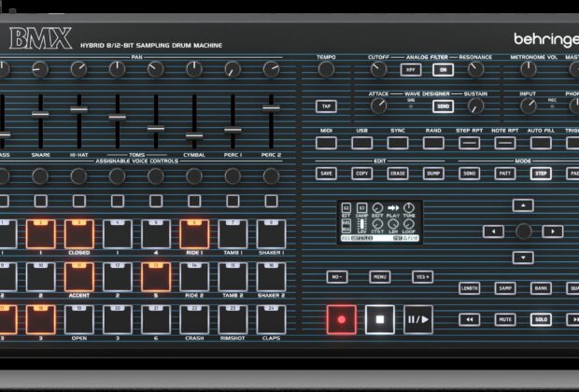Tap lit pad 18 in the snare column

40,319
